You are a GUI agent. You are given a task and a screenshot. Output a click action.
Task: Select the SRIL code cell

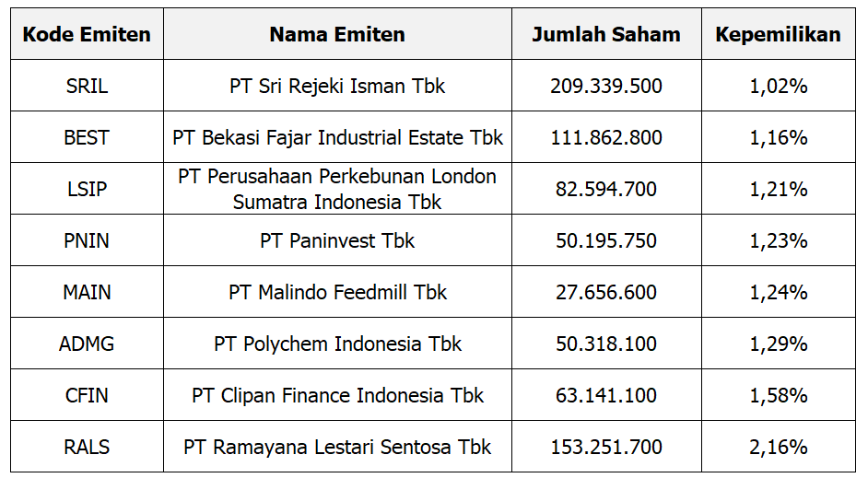87,87
